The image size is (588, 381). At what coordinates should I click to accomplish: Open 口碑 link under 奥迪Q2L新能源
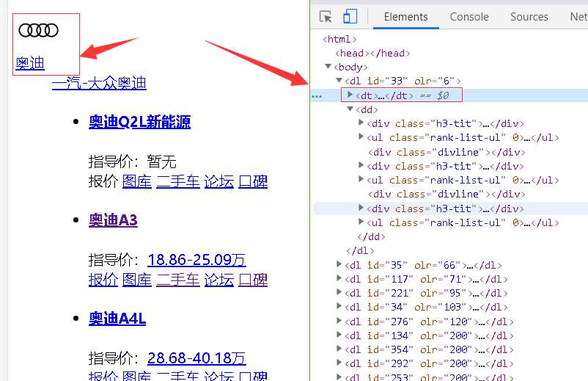click(253, 181)
